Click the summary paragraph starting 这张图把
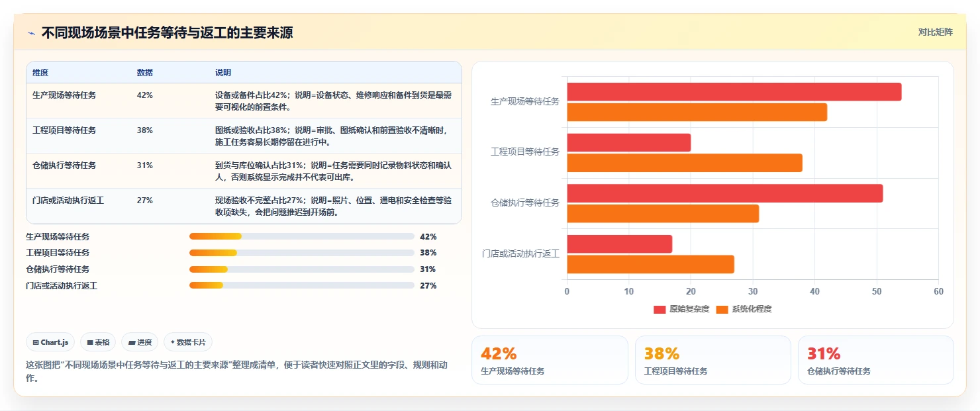The height and width of the screenshot is (411, 980). click(x=237, y=371)
